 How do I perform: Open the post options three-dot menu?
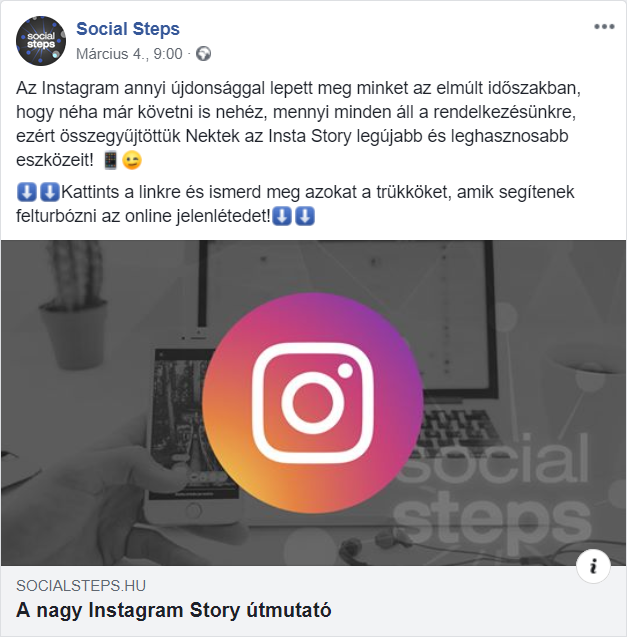604,27
